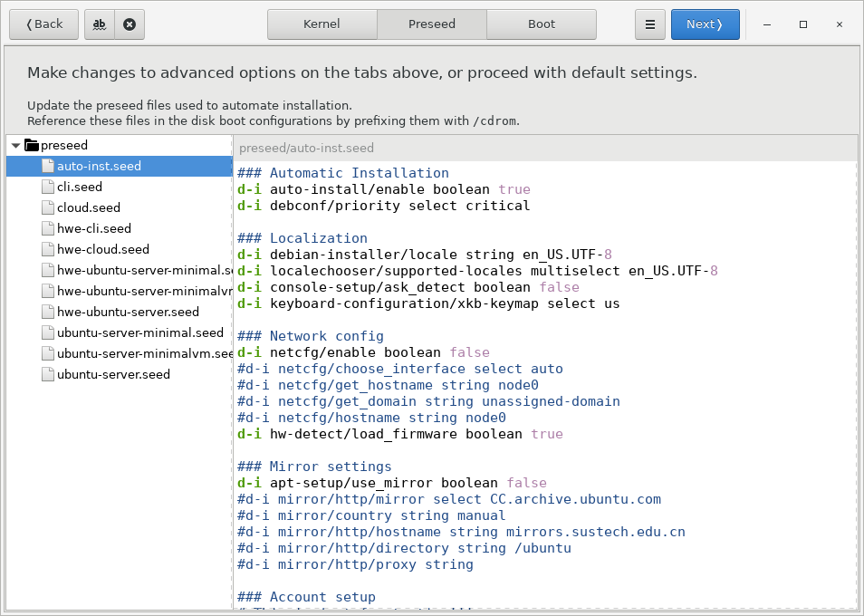Click the '### Localization' comment line
Viewport: 864px width, 616px height.
pos(302,238)
